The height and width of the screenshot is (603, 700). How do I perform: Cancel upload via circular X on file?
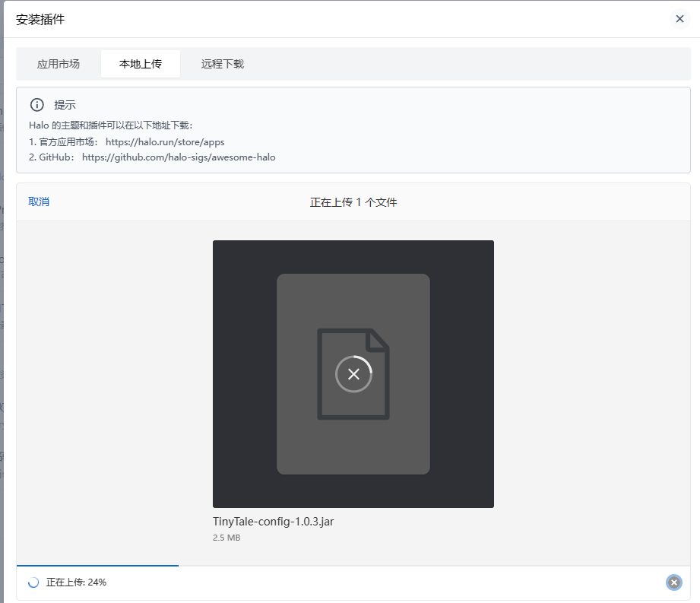[353, 374]
